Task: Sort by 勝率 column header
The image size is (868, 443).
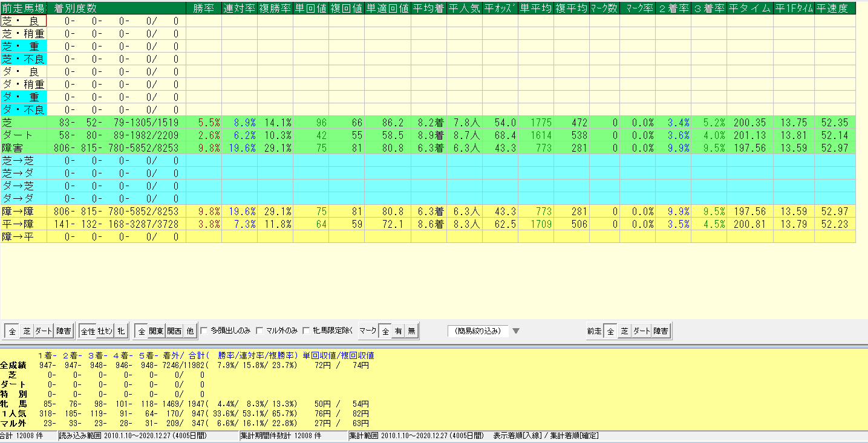Action: [203, 8]
